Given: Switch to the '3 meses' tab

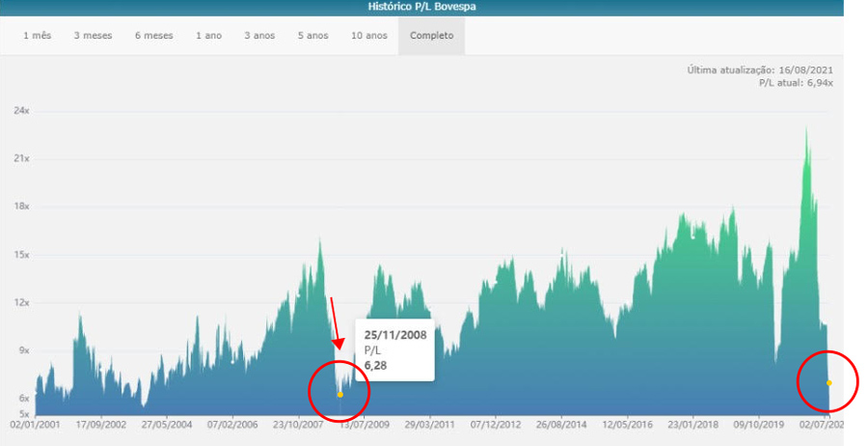Looking at the screenshot, I should tap(93, 36).
